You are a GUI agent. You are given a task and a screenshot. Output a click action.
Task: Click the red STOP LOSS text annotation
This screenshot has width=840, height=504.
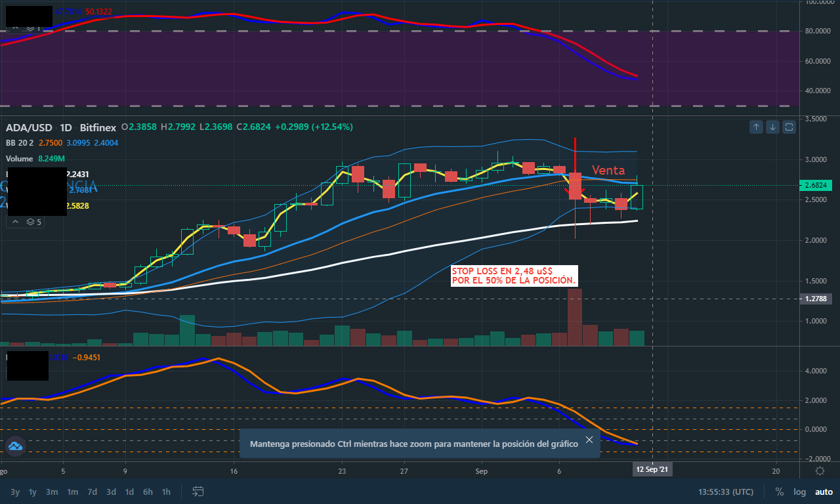point(514,276)
